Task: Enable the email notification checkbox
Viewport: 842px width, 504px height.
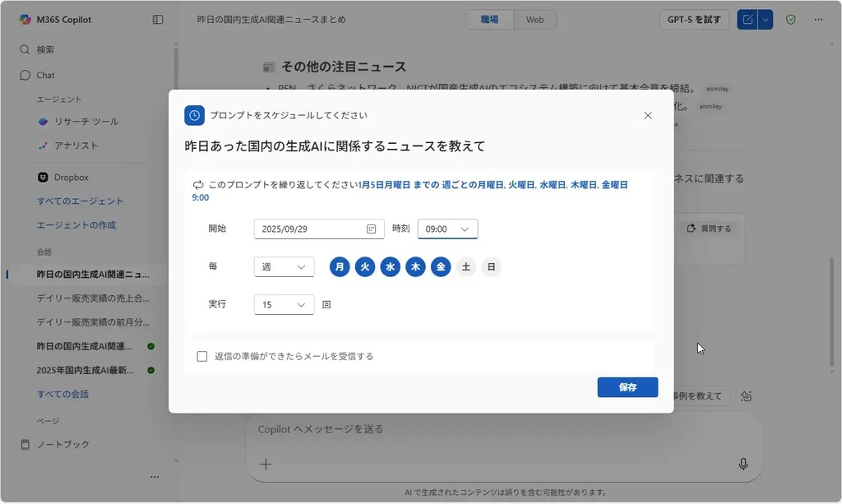Action: coord(202,356)
